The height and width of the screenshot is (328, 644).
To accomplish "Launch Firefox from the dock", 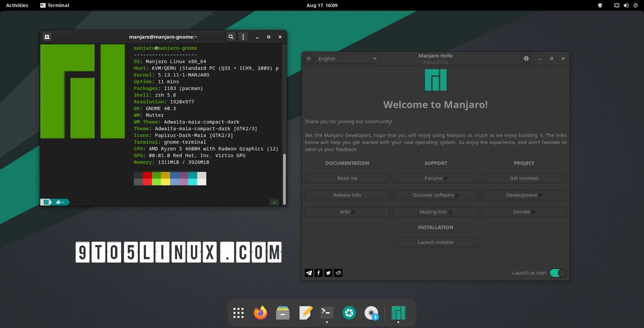I will click(261, 313).
